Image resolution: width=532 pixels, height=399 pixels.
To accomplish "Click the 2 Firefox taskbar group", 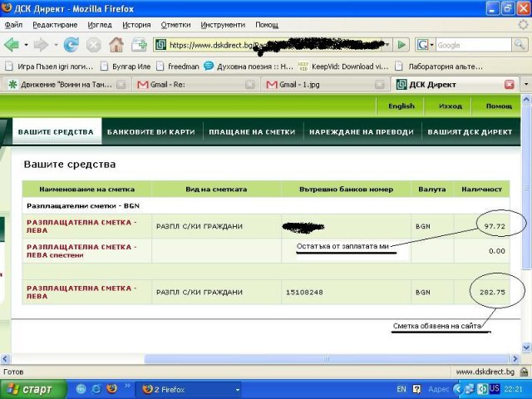I will (189, 390).
